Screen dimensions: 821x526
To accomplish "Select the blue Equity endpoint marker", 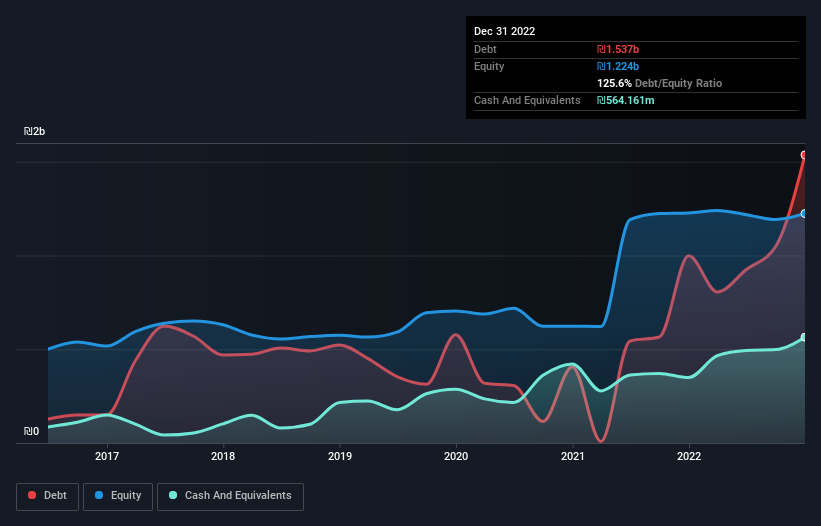I will point(804,214).
